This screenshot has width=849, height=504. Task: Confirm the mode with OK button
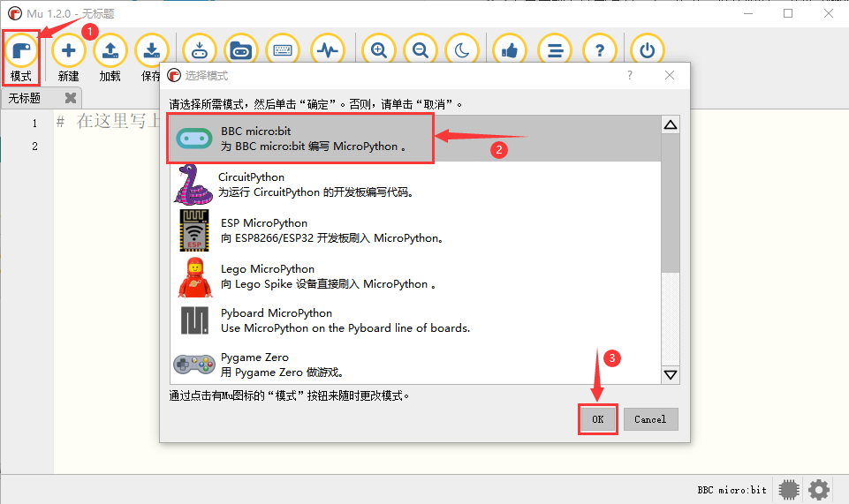(598, 419)
